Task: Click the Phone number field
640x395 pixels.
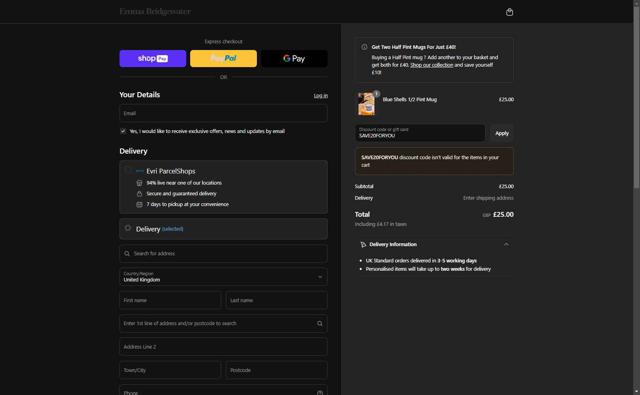Action: [x=223, y=391]
